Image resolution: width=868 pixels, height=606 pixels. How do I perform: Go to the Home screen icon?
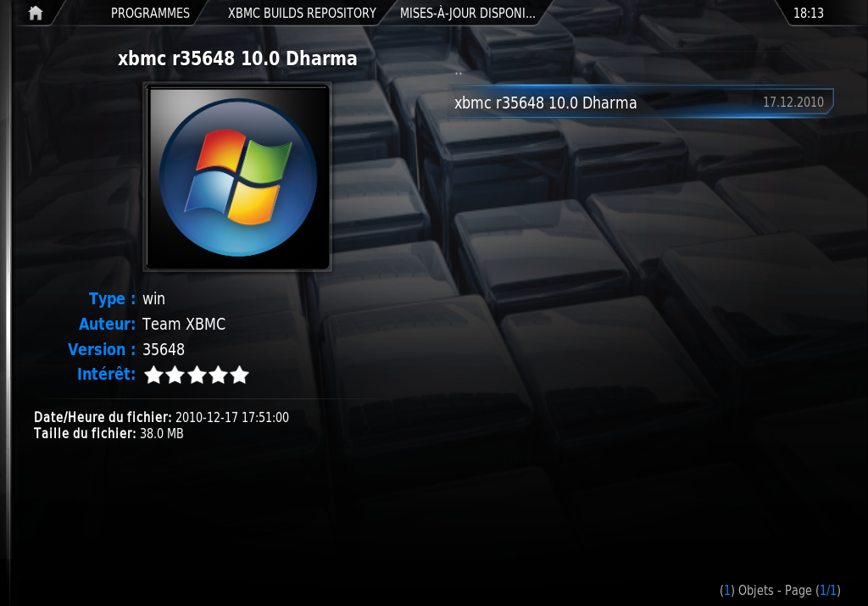36,13
